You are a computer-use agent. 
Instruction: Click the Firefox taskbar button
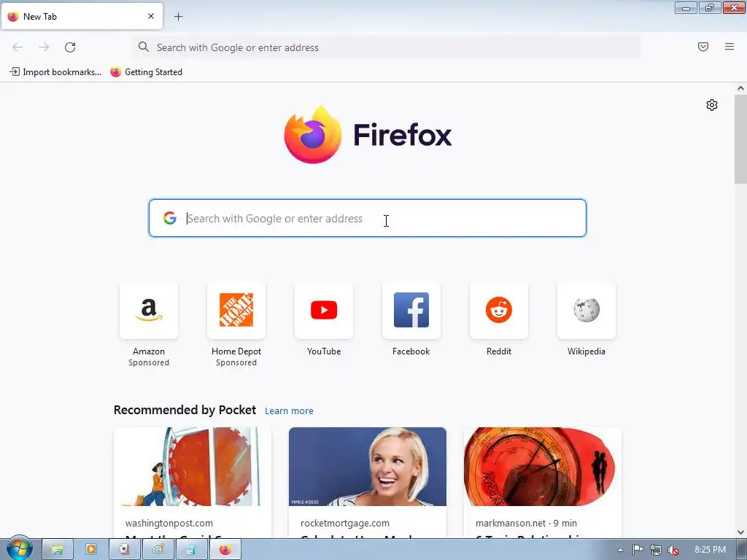click(225, 550)
